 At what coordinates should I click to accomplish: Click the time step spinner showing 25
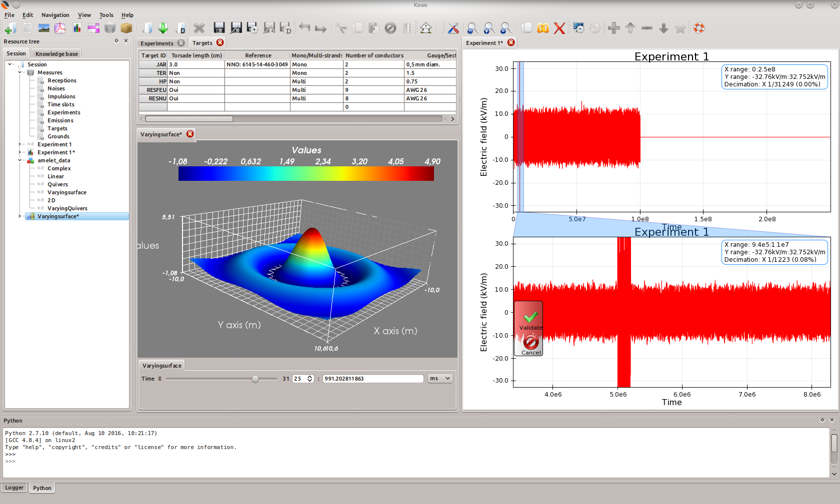click(303, 379)
